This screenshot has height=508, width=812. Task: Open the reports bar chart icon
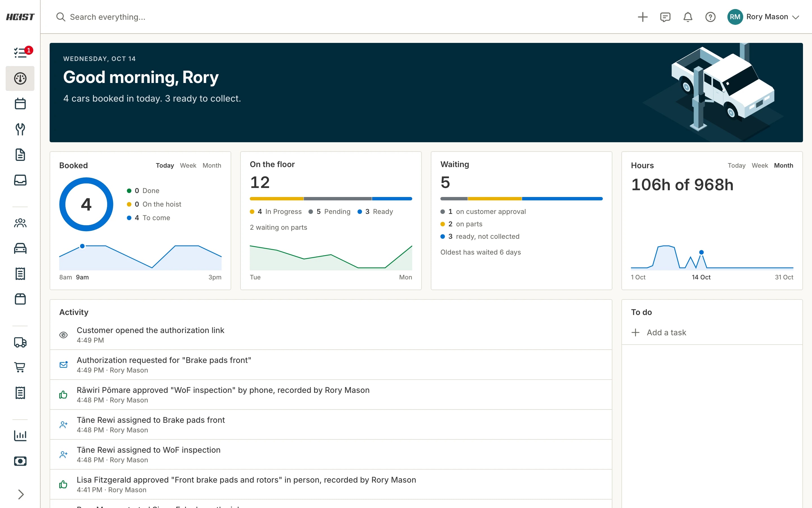(x=20, y=436)
